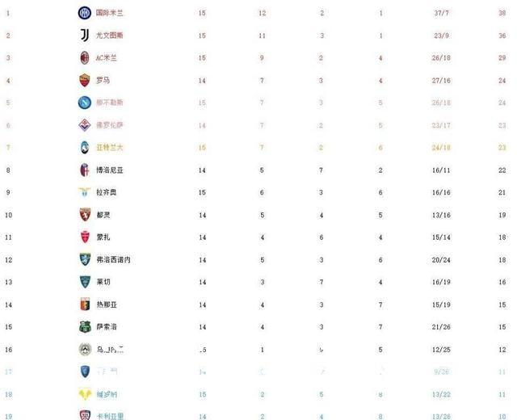The height and width of the screenshot is (420, 517).
Task: Select the 拉齐奥 team name
Action: 106,192
